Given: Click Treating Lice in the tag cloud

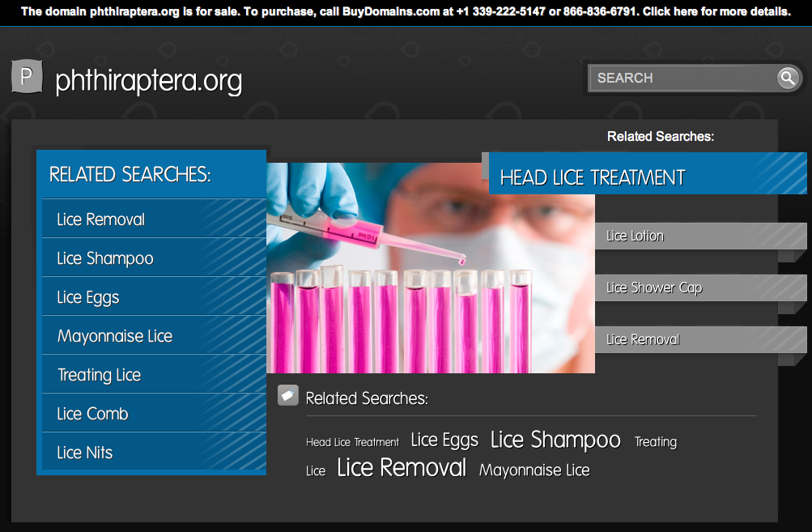Looking at the screenshot, I should tap(655, 442).
